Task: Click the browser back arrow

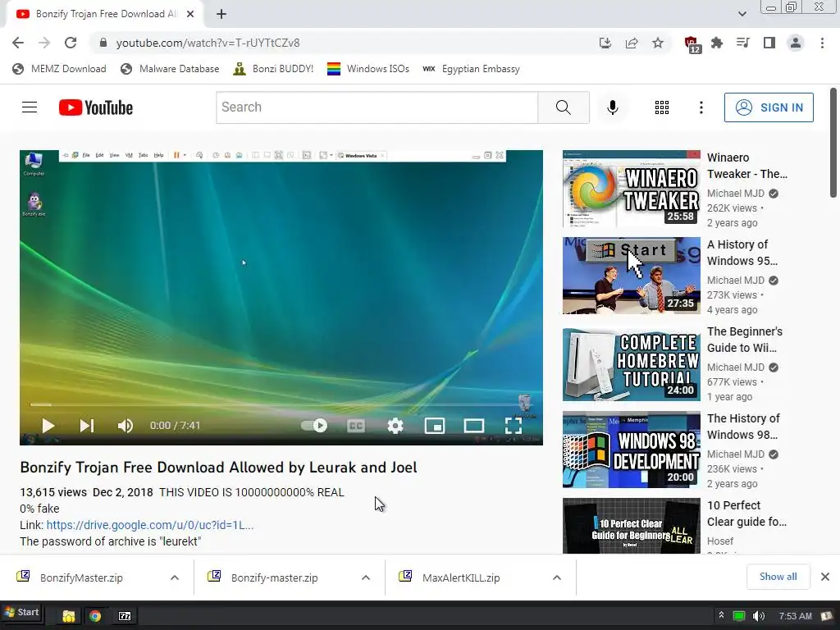Action: (x=18, y=43)
